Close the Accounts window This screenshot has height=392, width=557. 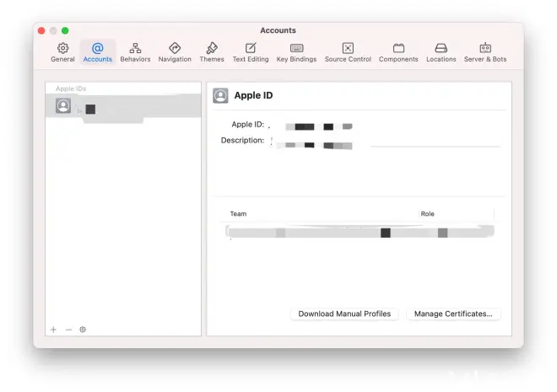tap(41, 30)
